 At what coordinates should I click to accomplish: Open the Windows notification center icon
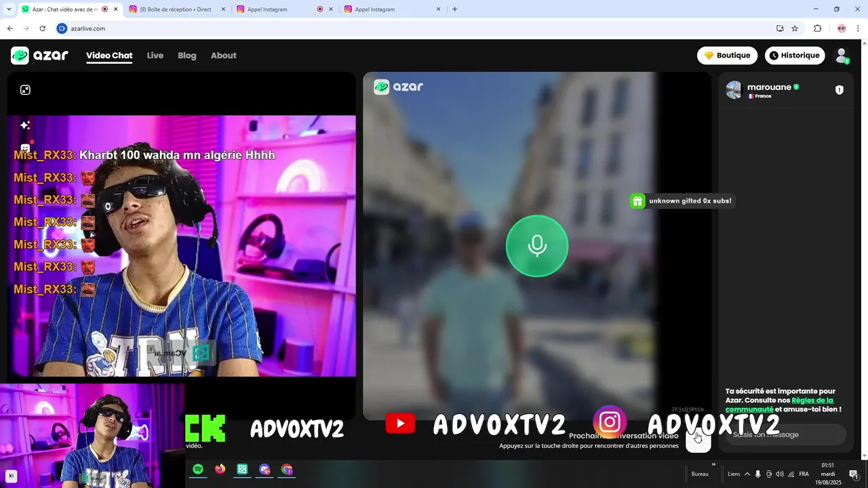click(854, 474)
